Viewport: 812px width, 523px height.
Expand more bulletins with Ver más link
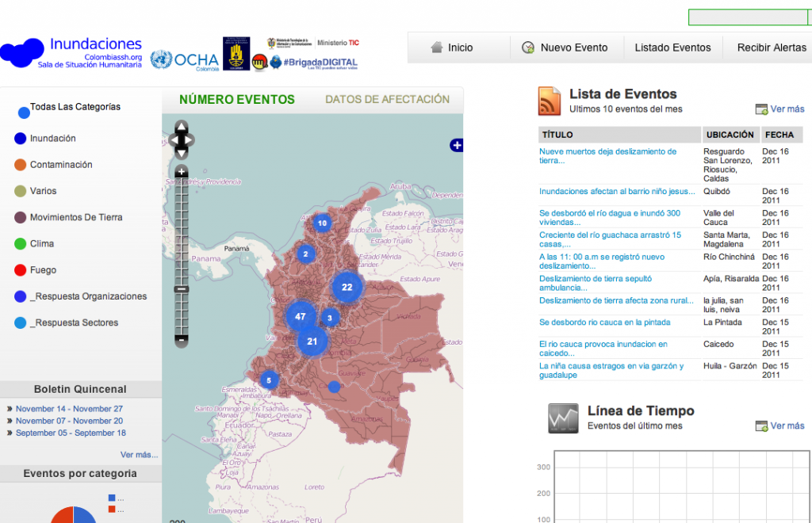click(x=139, y=455)
